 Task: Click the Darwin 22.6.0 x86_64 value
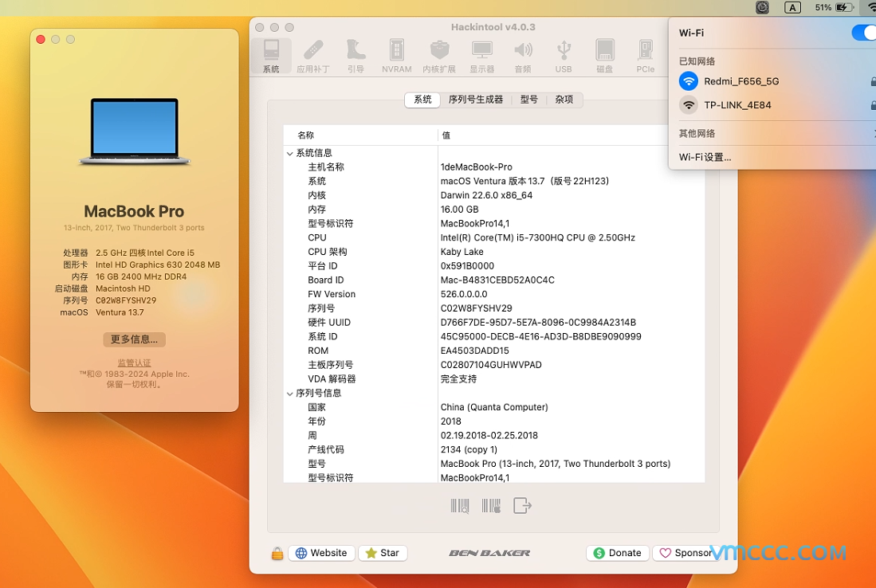486,195
